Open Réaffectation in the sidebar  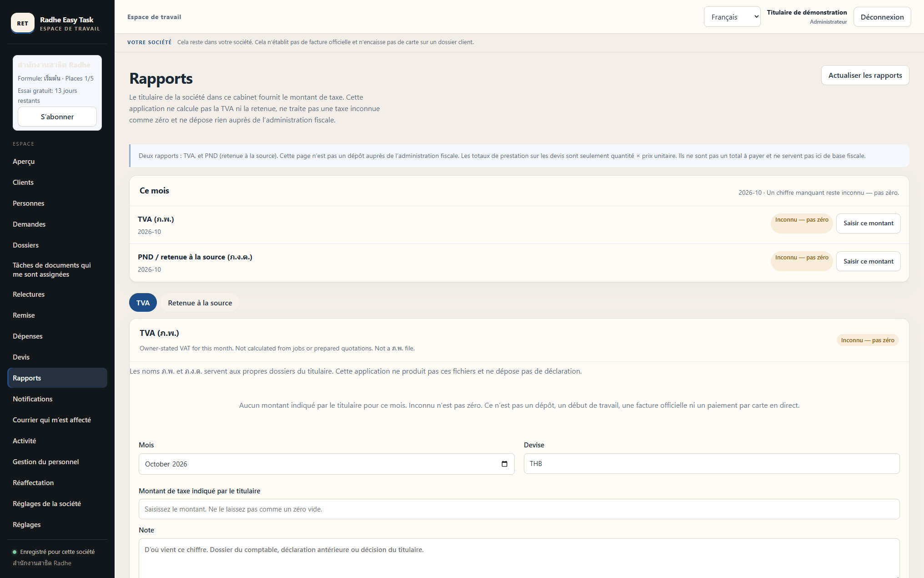coord(57,483)
